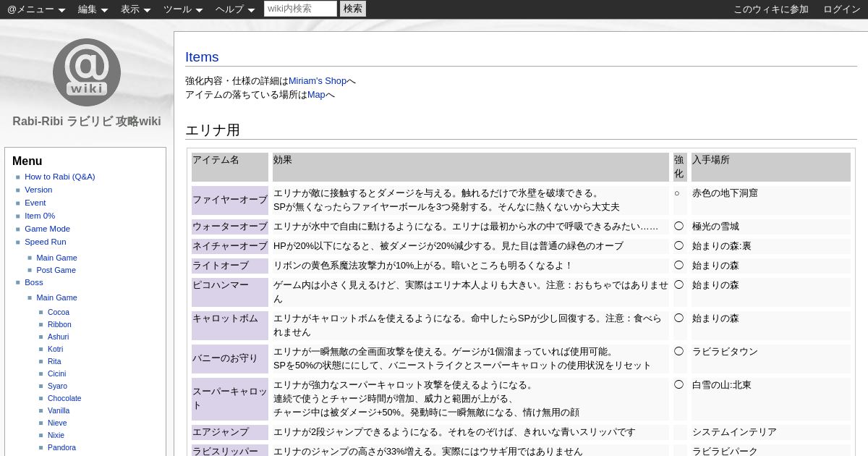Click the 始まりの森:裏 location cell
868x456 pixels.
tap(771, 246)
